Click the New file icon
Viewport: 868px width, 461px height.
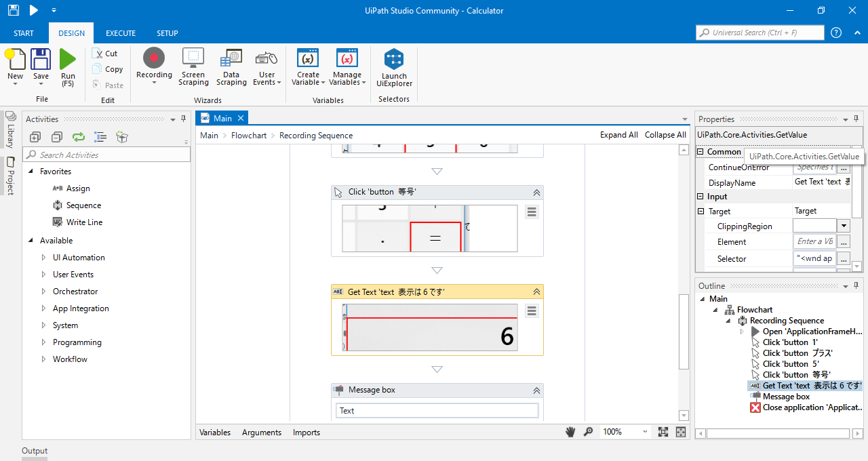[16, 60]
